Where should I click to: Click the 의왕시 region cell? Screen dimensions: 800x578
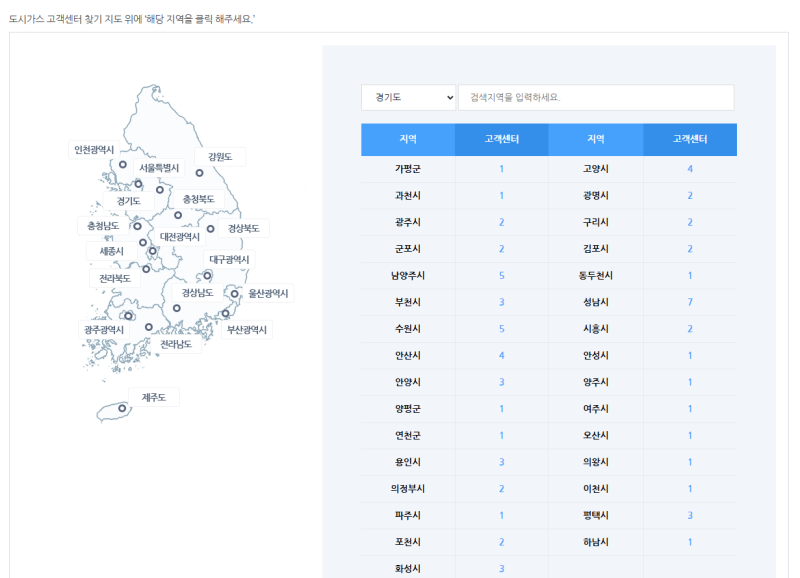(x=596, y=462)
